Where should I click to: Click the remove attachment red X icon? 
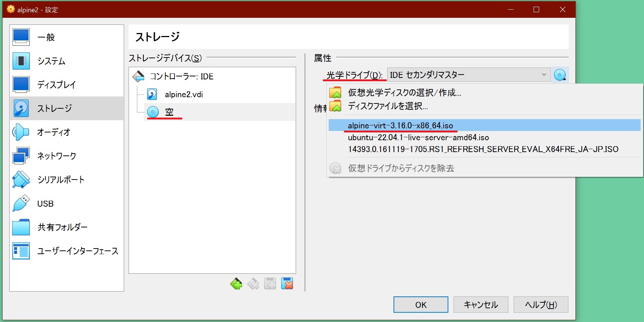[x=287, y=284]
